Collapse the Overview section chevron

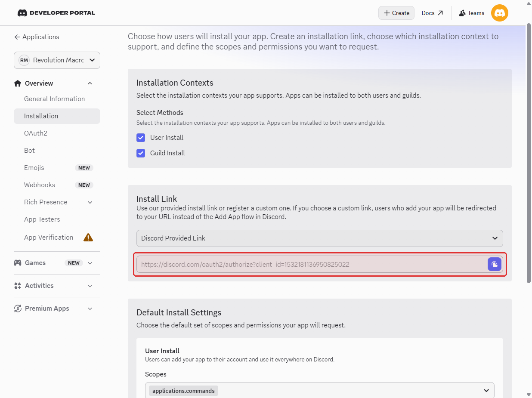[x=90, y=83]
